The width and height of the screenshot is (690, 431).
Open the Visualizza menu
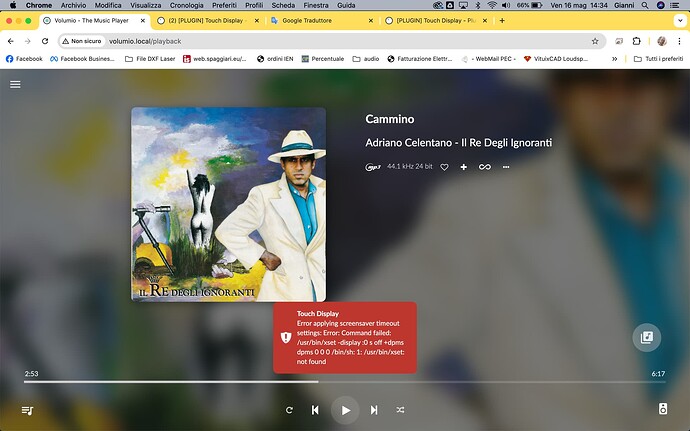pyautogui.click(x=146, y=5)
